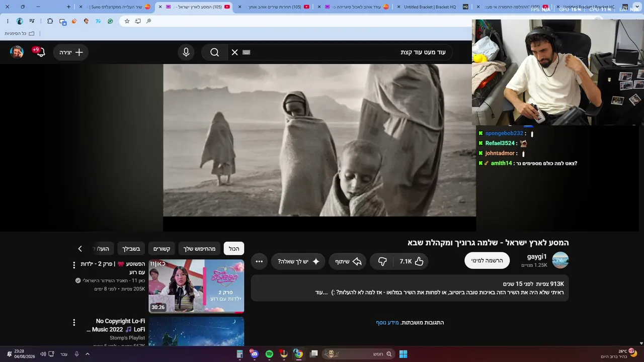Click the Create (יצירה) button
Screen dimensions: 644x362
pos(70,52)
